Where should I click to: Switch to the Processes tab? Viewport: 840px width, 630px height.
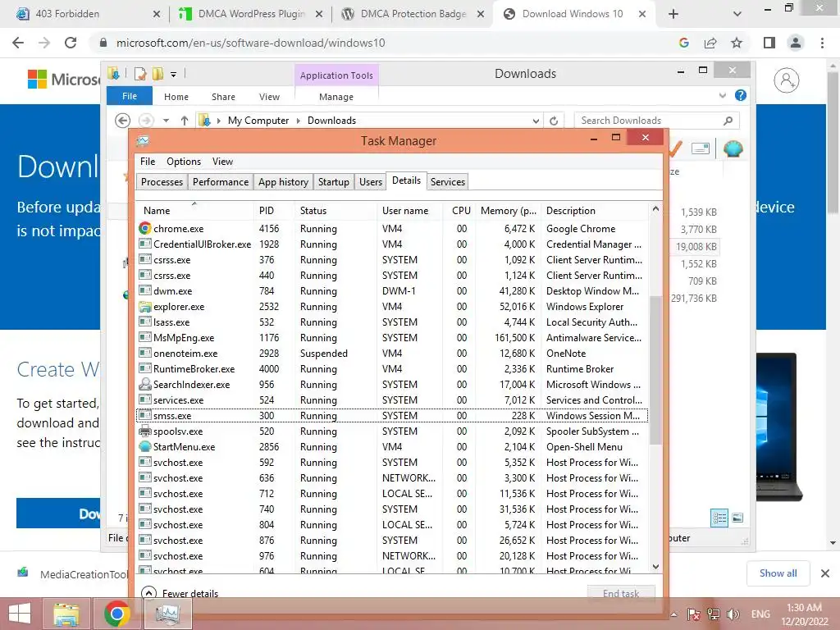162,181
